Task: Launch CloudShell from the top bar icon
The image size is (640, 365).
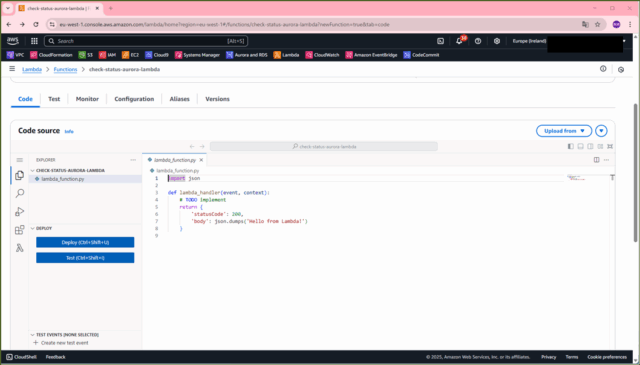Action: [x=440, y=41]
